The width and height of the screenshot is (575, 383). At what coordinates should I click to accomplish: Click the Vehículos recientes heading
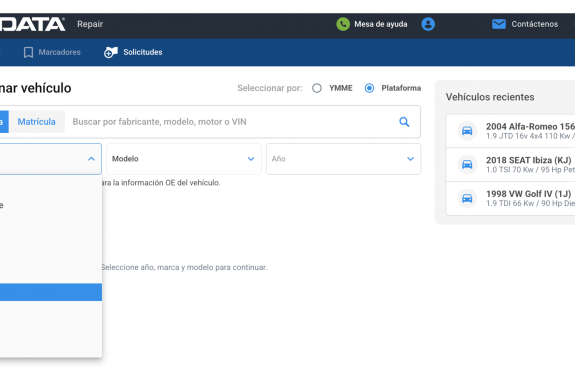click(x=490, y=97)
